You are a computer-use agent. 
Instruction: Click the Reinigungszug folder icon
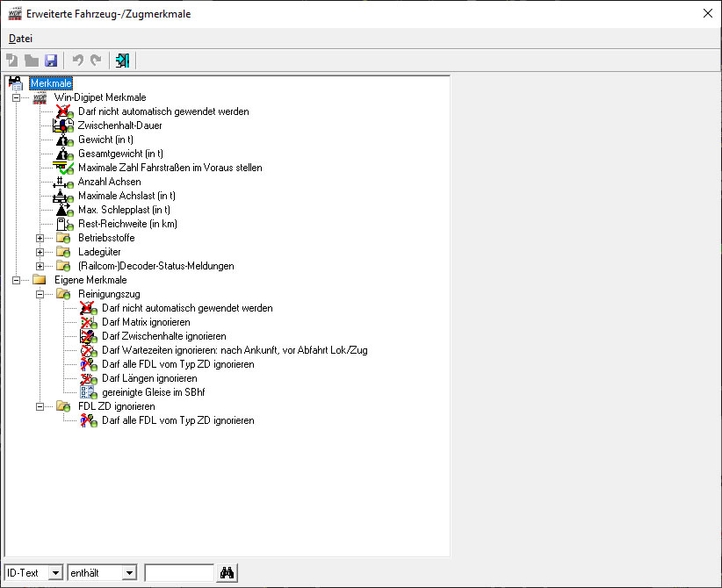(x=63, y=294)
